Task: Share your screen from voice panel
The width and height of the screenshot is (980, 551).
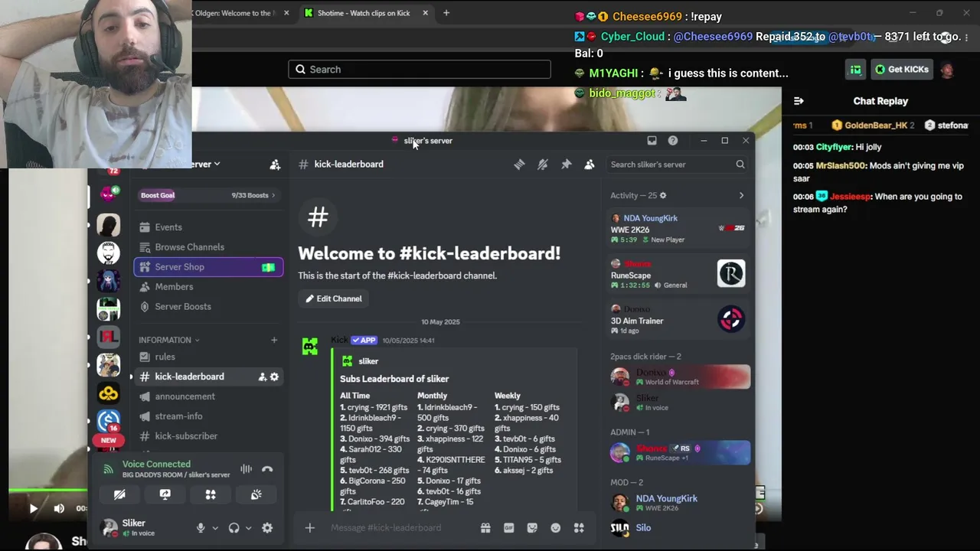Action: 165,495
